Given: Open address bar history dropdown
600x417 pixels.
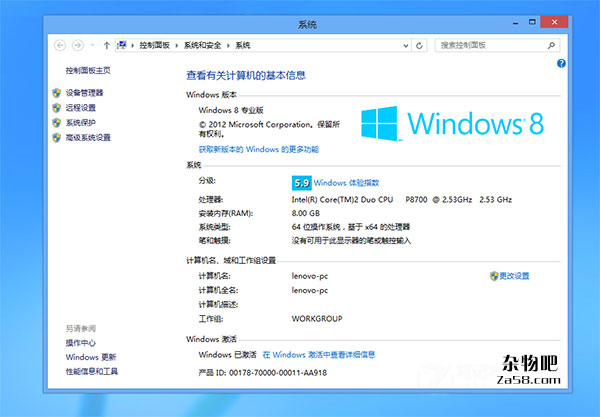Looking at the screenshot, I should click(x=406, y=46).
